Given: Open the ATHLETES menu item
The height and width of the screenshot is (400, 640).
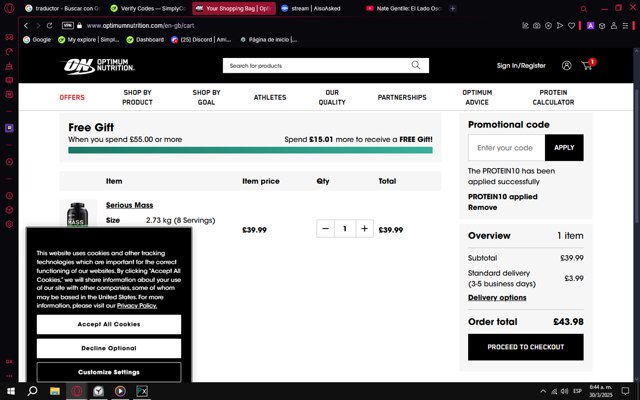Looking at the screenshot, I should [x=270, y=97].
